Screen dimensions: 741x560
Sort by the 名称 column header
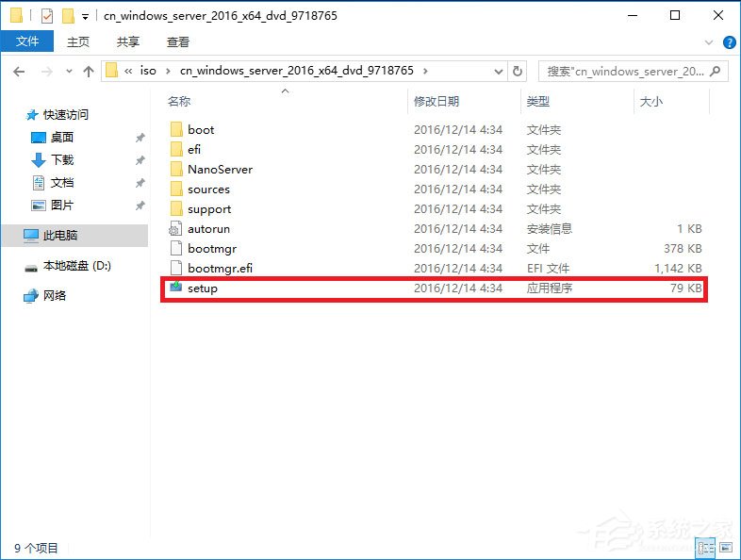coord(179,101)
